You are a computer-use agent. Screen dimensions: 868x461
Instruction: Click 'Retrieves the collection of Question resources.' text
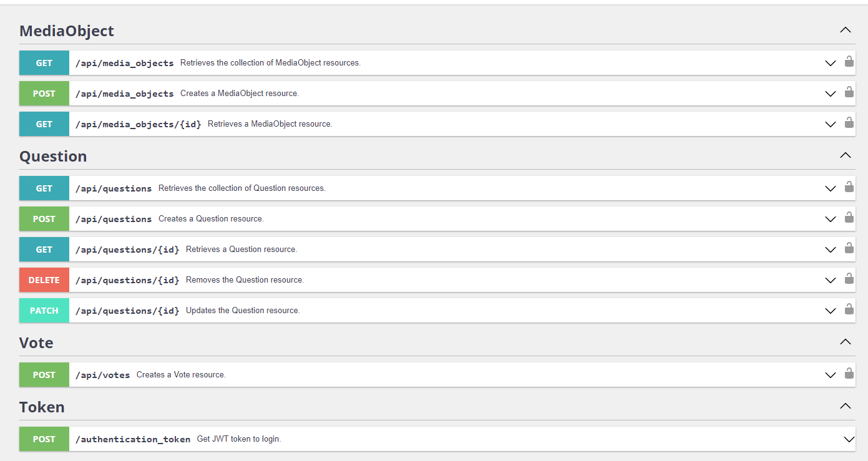tap(242, 188)
